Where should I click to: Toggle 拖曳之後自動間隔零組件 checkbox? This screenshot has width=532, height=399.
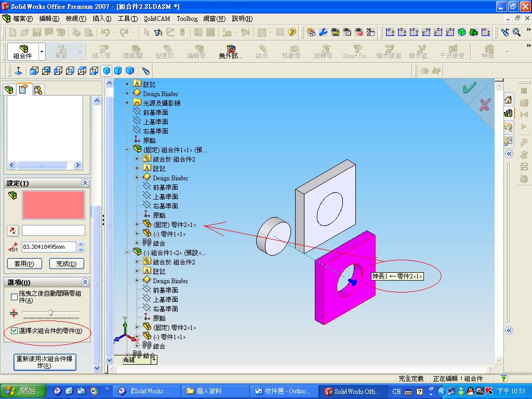pos(14,297)
